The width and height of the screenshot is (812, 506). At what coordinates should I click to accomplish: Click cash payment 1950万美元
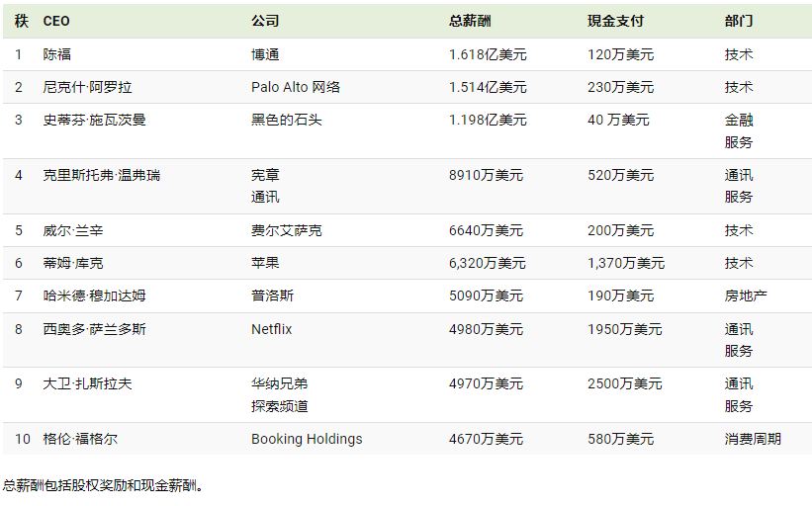624,329
